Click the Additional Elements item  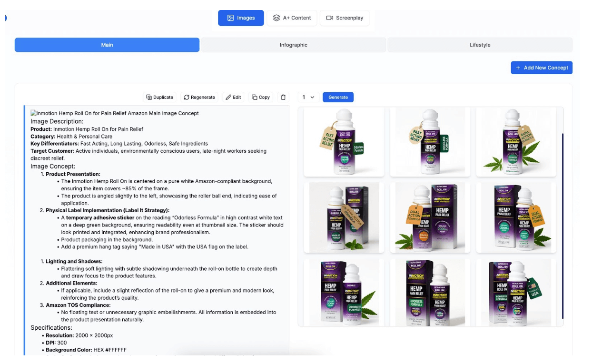pyautogui.click(x=71, y=283)
